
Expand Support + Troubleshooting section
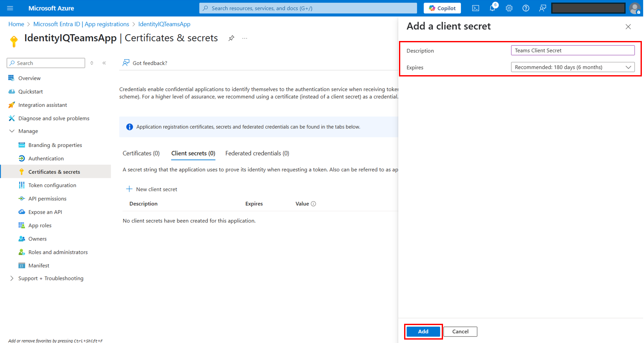(x=12, y=279)
